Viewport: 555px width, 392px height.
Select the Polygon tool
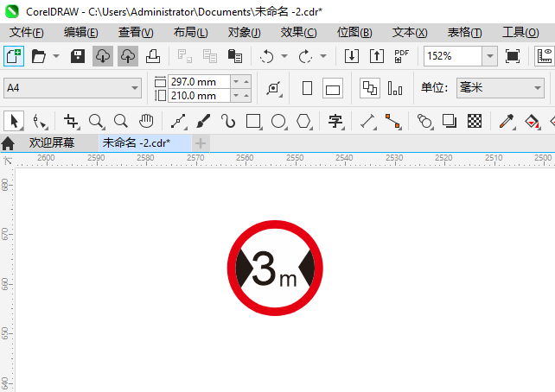pos(303,121)
